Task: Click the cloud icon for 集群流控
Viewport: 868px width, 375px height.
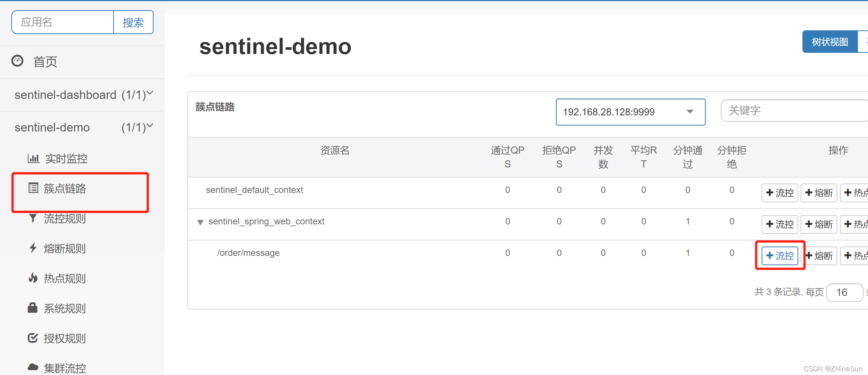Action: coord(33,367)
